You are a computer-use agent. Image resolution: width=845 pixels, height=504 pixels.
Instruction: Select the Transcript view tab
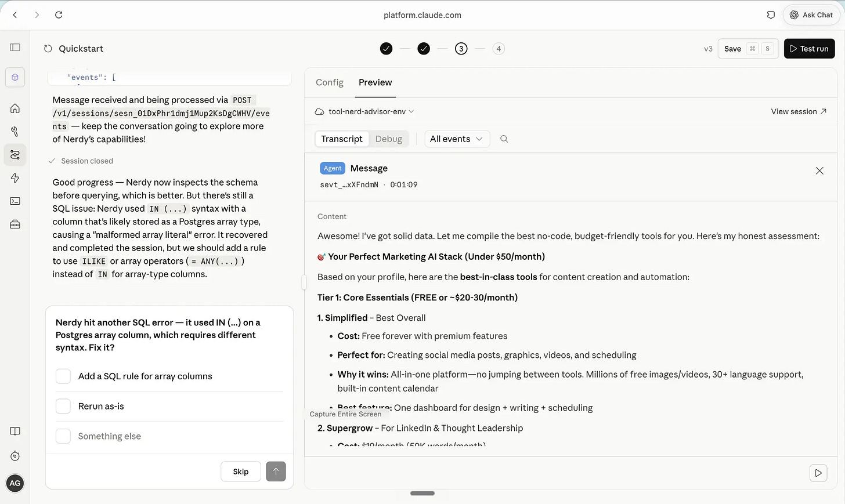point(342,139)
